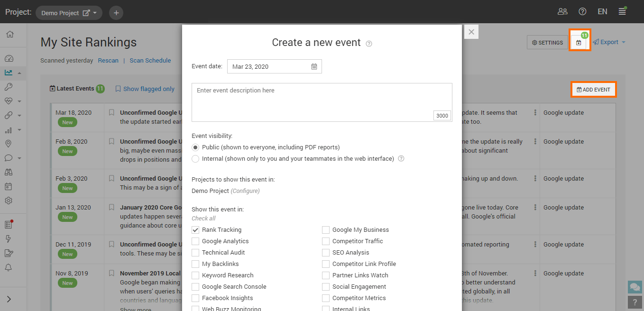Expand the Export dropdown menu

click(609, 42)
